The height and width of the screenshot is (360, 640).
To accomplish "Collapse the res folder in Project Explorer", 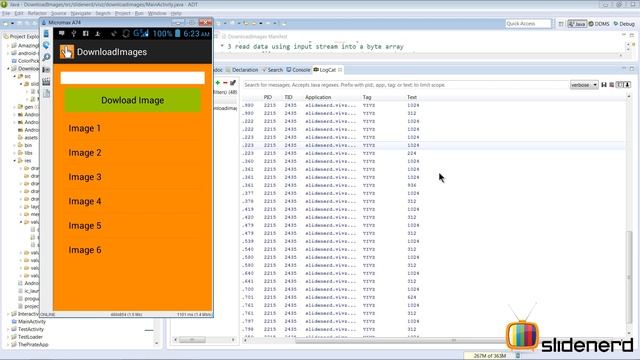I will 14,161.
